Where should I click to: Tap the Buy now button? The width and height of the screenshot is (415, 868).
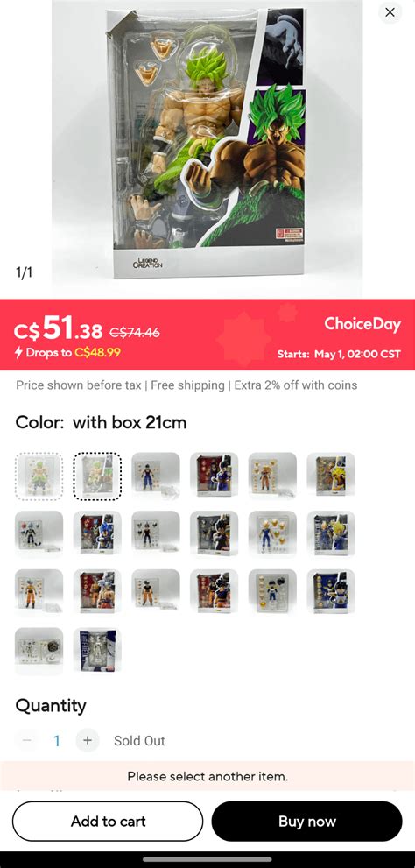(307, 821)
